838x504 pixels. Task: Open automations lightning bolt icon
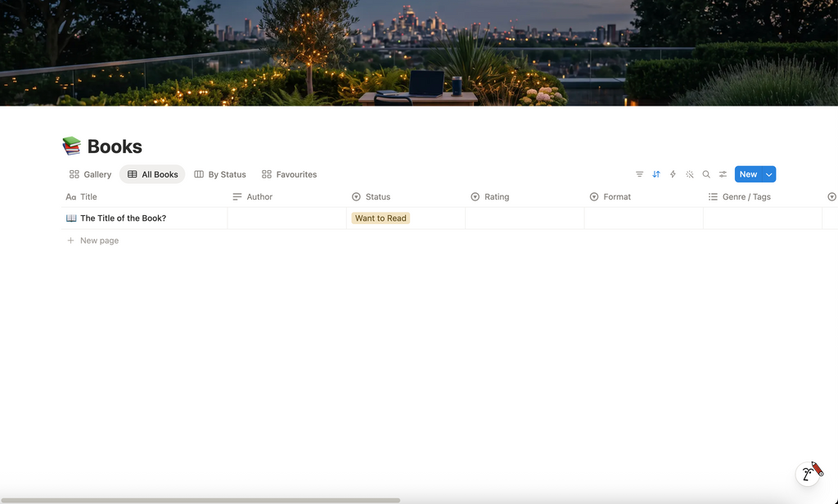pos(673,174)
